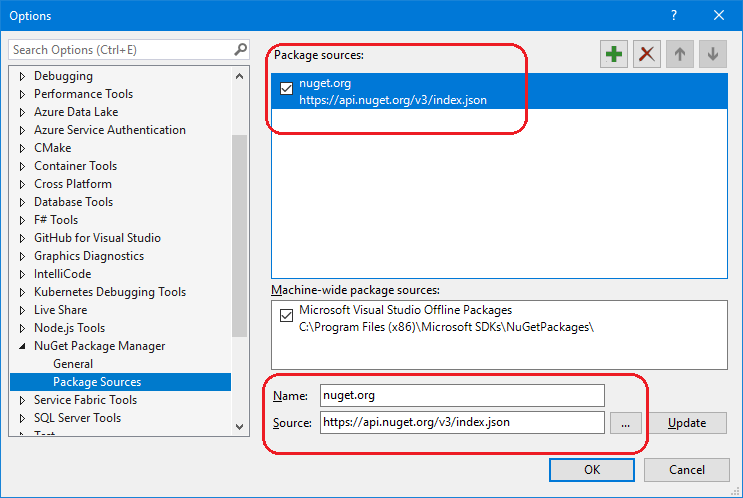Move package source down arrow
The width and height of the screenshot is (743, 498).
pos(713,54)
